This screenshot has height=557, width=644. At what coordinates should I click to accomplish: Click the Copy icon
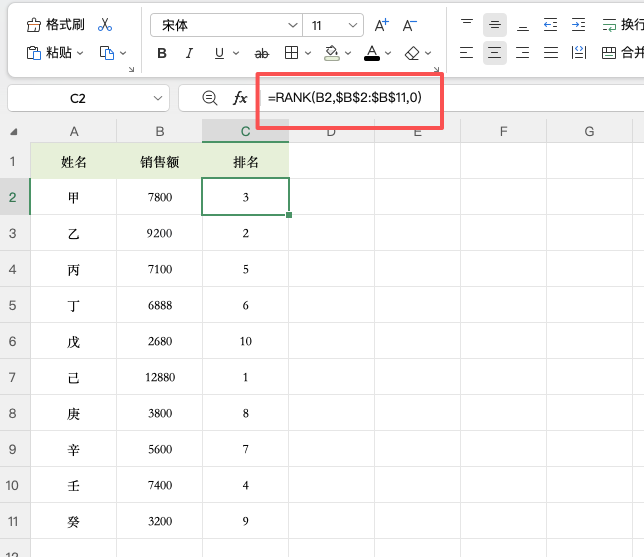[107, 53]
